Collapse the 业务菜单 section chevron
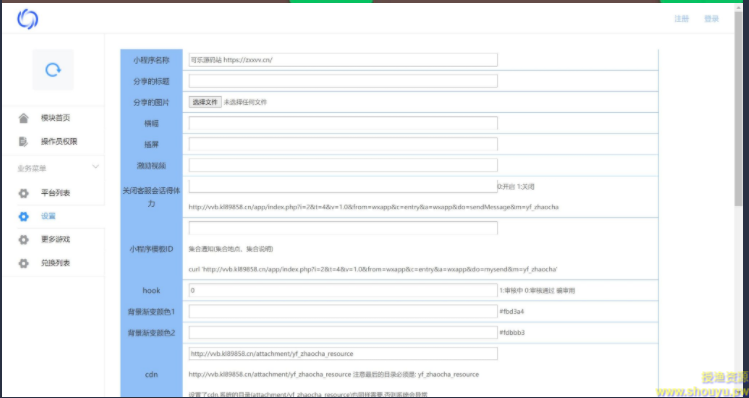The image size is (749, 398). [x=96, y=167]
